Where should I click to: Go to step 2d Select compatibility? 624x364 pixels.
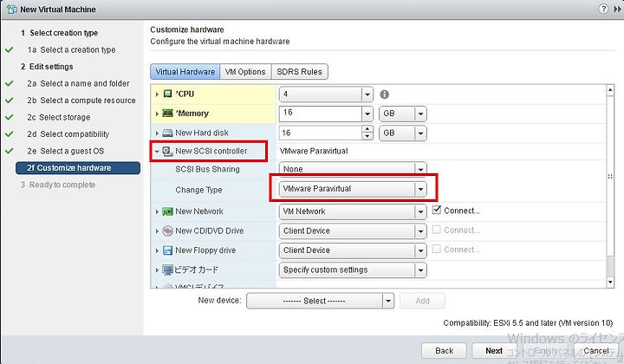68,134
